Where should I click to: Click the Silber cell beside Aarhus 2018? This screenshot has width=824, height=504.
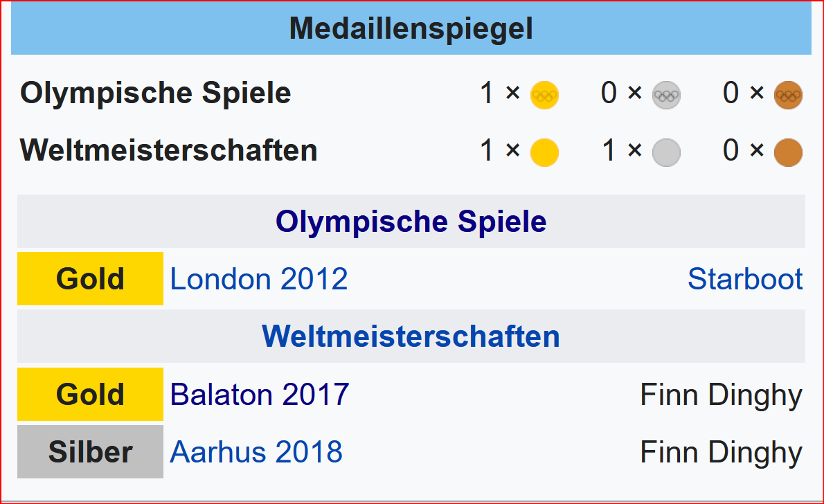point(91,452)
